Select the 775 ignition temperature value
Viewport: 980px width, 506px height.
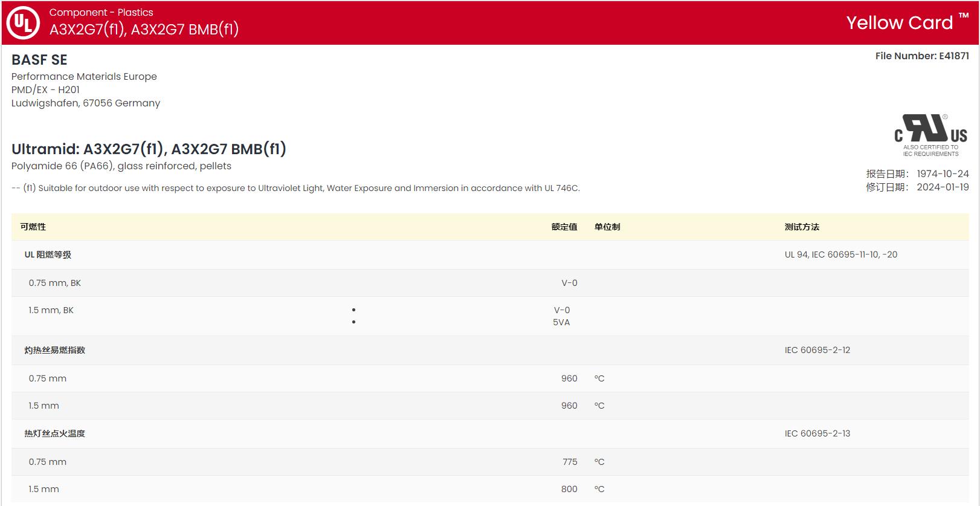coord(570,462)
